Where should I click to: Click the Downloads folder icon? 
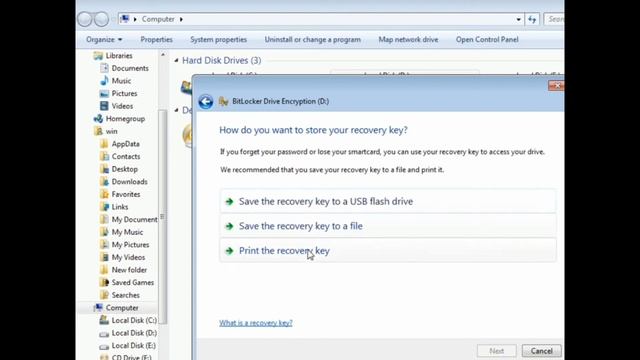tap(104, 182)
